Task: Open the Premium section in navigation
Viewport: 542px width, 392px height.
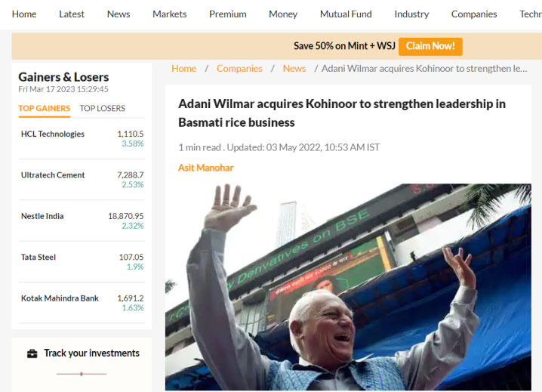Action: [228, 14]
